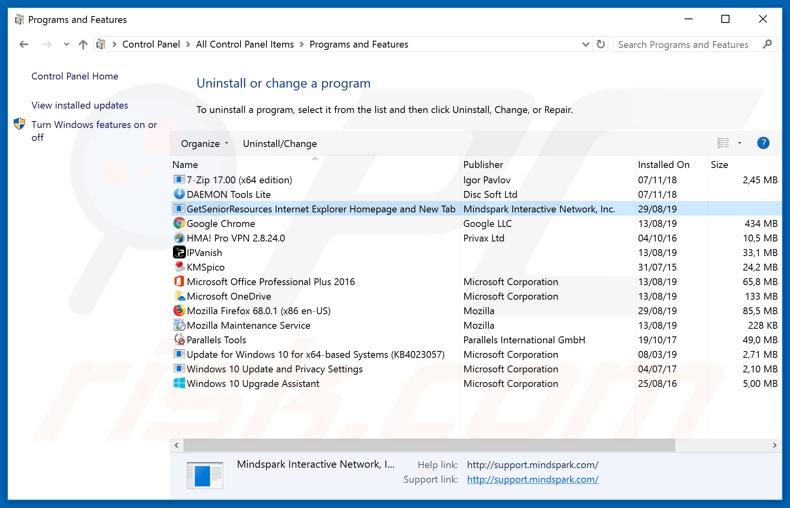Click the refresh icon beside address bar

coord(601,44)
